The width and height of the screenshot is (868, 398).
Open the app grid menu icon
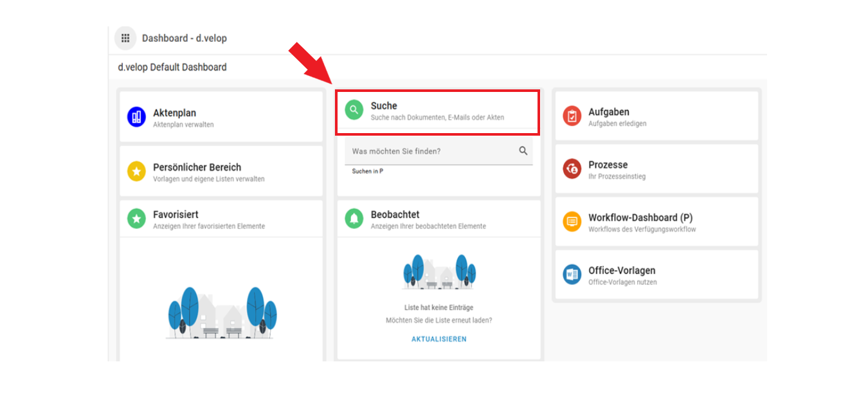(x=125, y=39)
